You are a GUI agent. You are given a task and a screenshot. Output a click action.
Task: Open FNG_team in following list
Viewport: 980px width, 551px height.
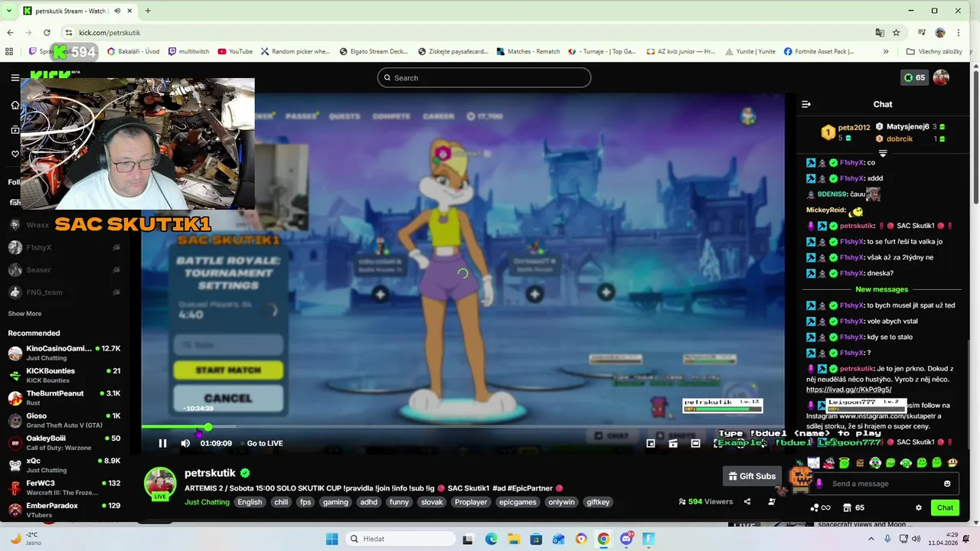click(x=64, y=292)
